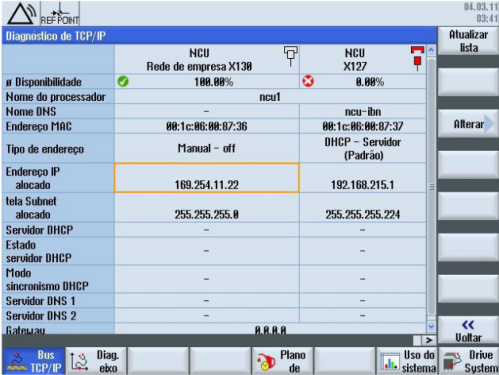This screenshot has width=499, height=375.
Task: Click the Nome DNS row label
Action: pos(31,112)
